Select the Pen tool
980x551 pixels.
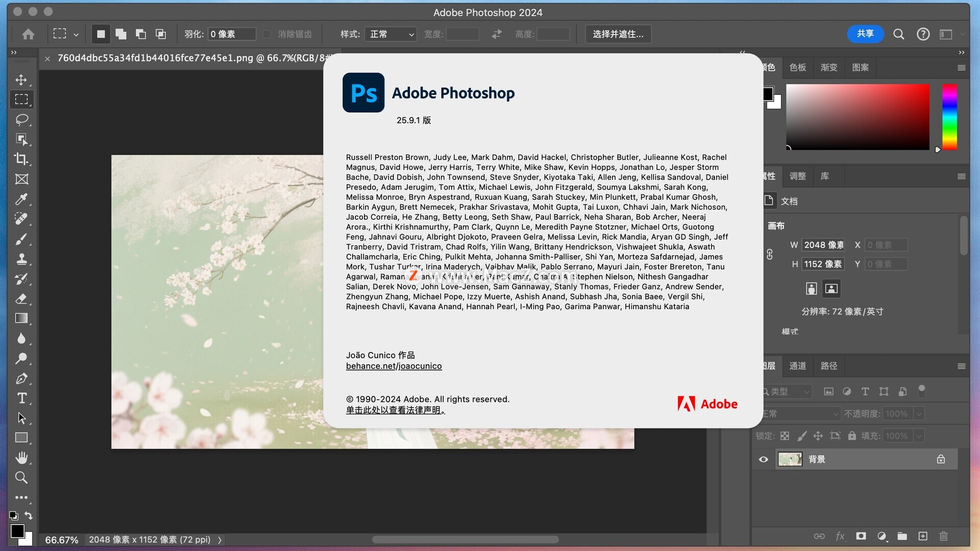pos(21,378)
